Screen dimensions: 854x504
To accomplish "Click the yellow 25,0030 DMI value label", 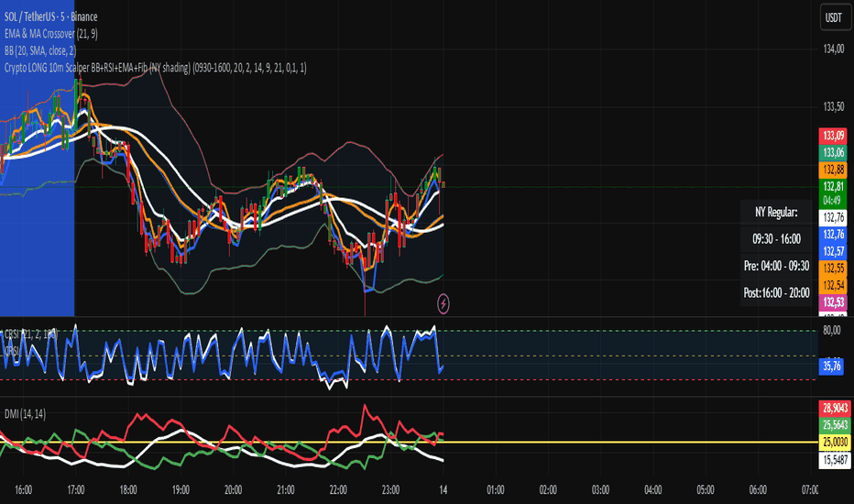I will [x=833, y=443].
